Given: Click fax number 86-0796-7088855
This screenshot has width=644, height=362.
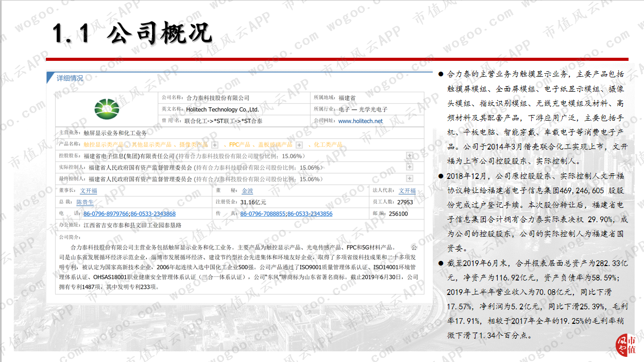Looking at the screenshot, I should pyautogui.click(x=263, y=213).
